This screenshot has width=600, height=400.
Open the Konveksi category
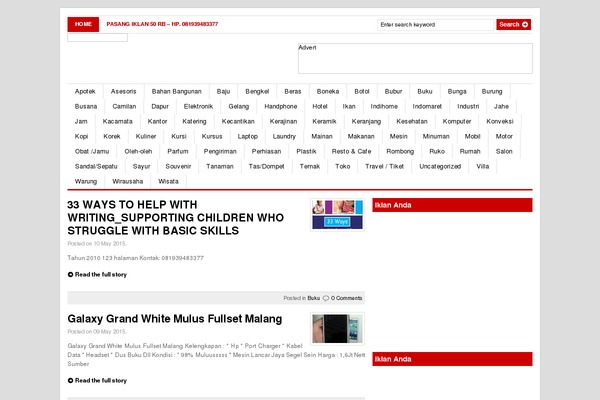click(x=500, y=121)
